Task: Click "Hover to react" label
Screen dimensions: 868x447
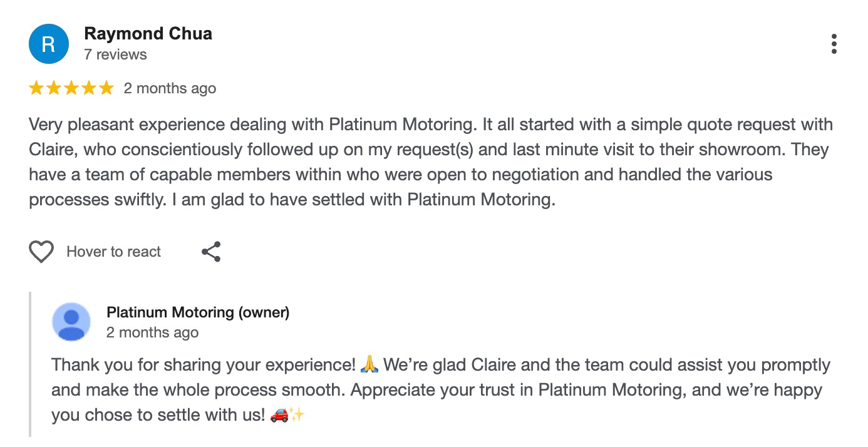Action: tap(113, 252)
